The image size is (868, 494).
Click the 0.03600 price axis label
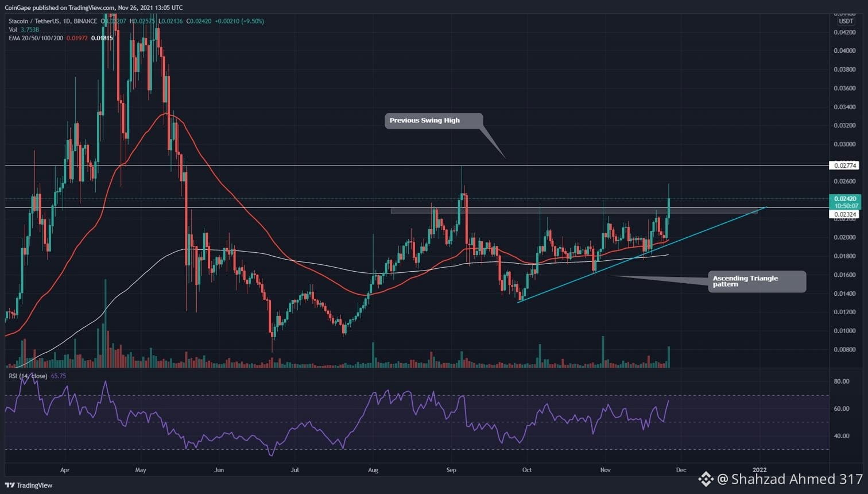pyautogui.click(x=844, y=88)
